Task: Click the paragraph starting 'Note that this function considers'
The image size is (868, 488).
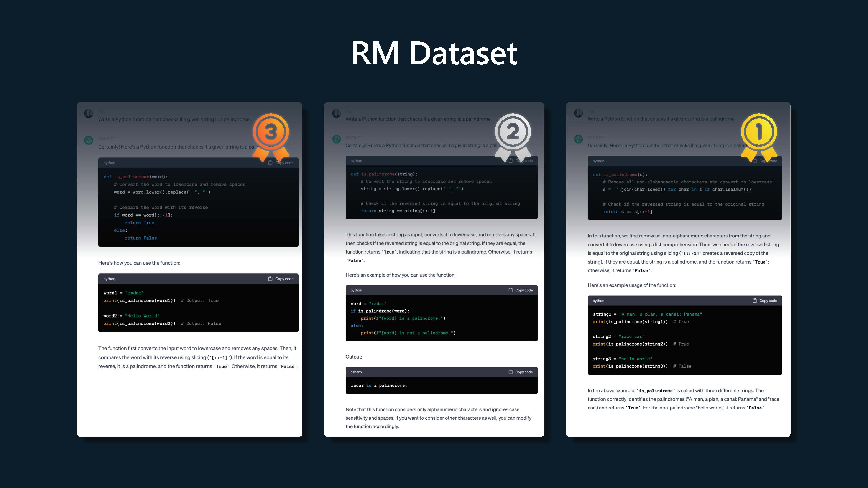Action: coord(438,418)
